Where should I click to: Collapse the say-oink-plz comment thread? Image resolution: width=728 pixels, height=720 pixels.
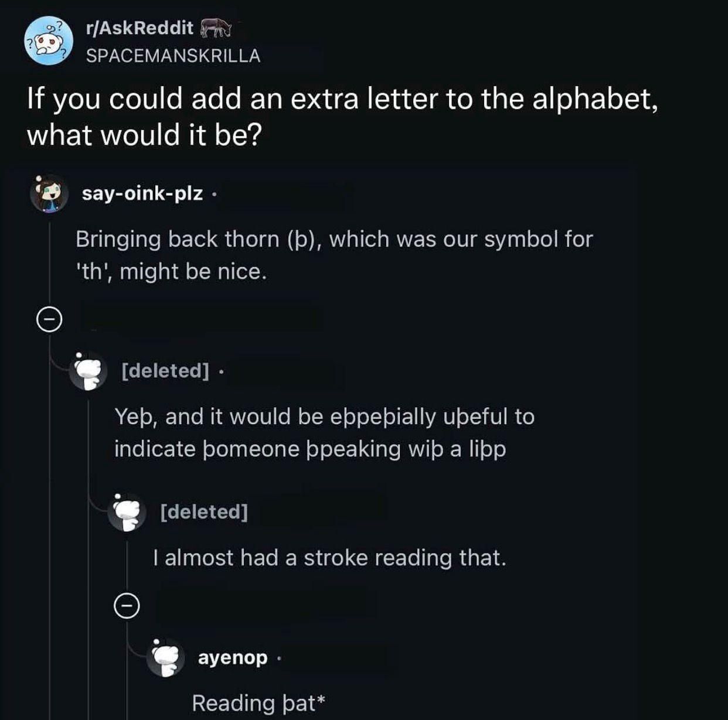49,319
